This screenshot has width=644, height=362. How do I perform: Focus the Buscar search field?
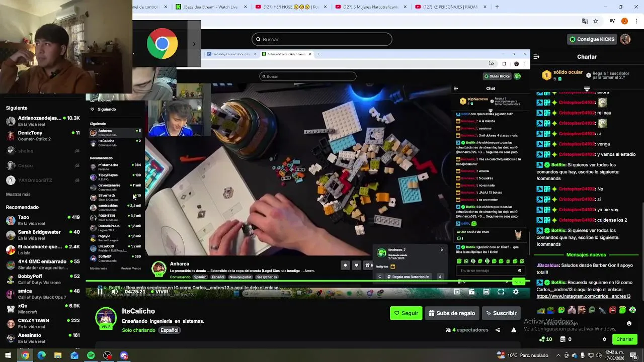pyautogui.click(x=322, y=39)
